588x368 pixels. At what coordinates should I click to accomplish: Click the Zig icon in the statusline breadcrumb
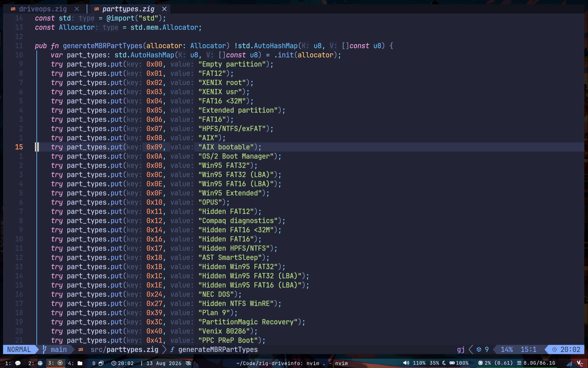[x=81, y=350]
